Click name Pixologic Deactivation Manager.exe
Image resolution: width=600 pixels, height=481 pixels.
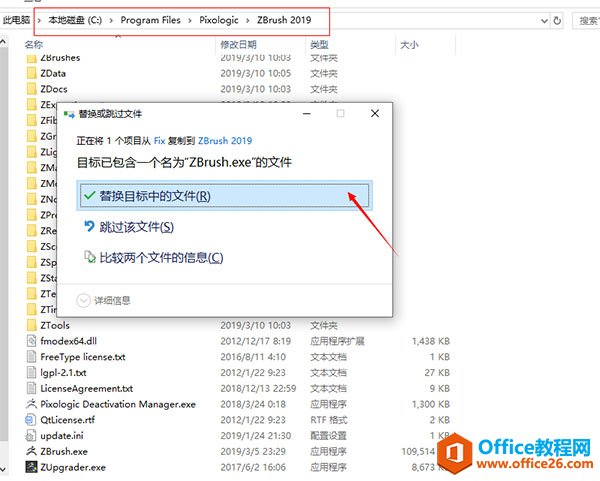point(118,404)
